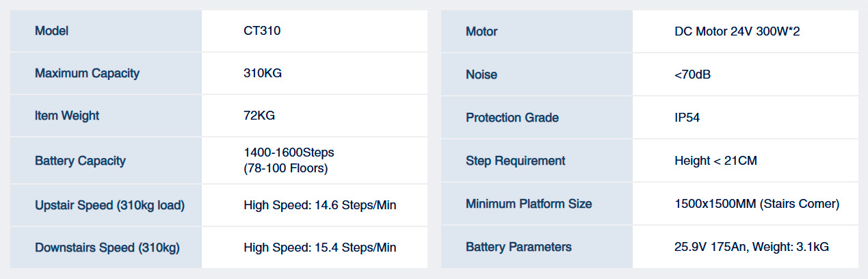Click the DC Motor 24V 300W*2 value
The image size is (868, 279).
pyautogui.click(x=737, y=31)
